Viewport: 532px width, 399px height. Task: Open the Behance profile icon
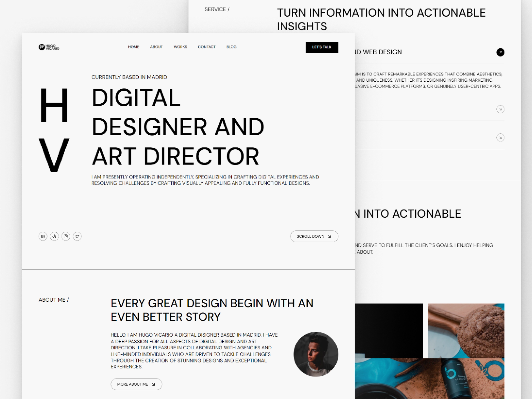pyautogui.click(x=43, y=236)
